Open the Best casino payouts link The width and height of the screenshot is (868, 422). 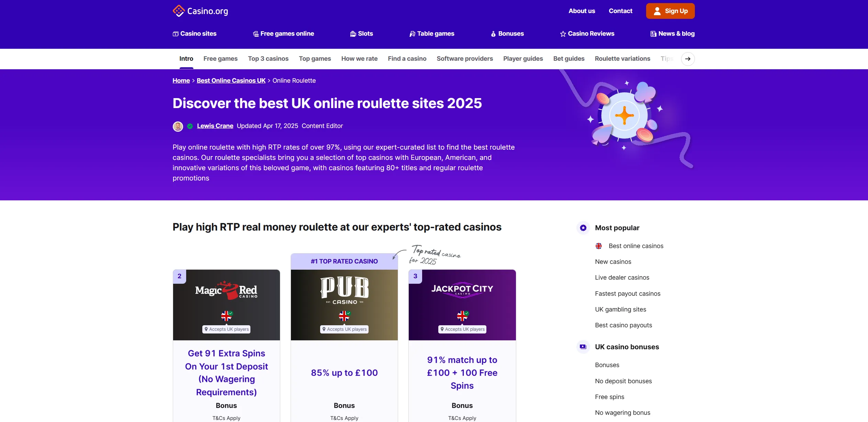(x=623, y=325)
